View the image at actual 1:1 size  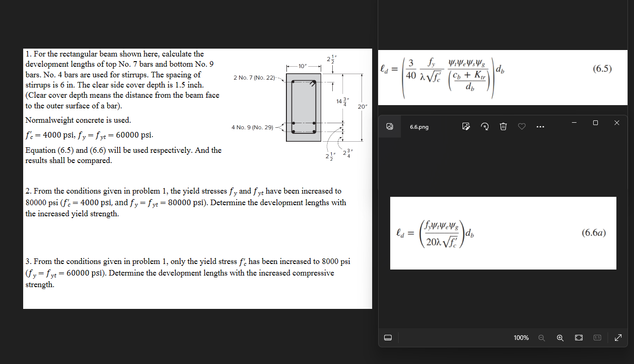coord(597,338)
